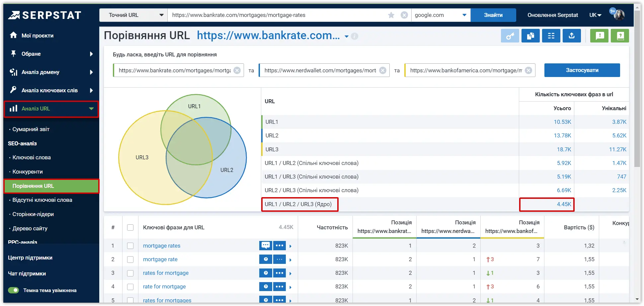The width and height of the screenshot is (644, 306).
Task: Click the green feedback exclamation icon
Action: pos(600,36)
